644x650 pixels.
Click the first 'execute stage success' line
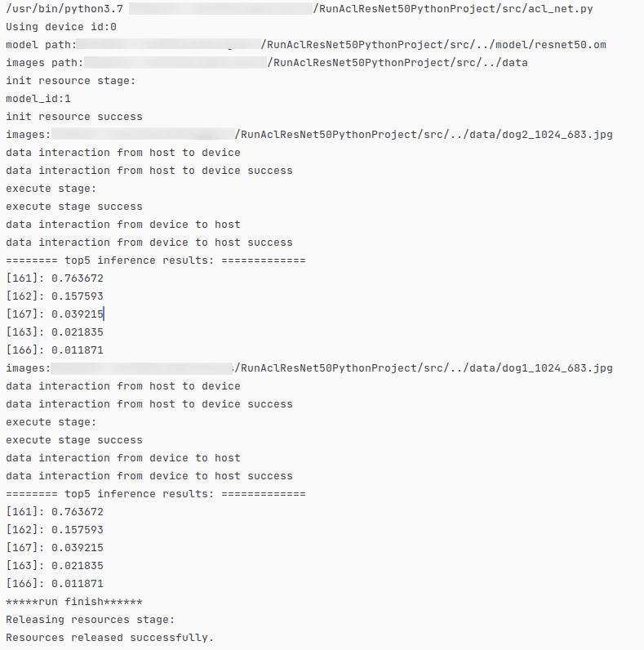(x=73, y=207)
